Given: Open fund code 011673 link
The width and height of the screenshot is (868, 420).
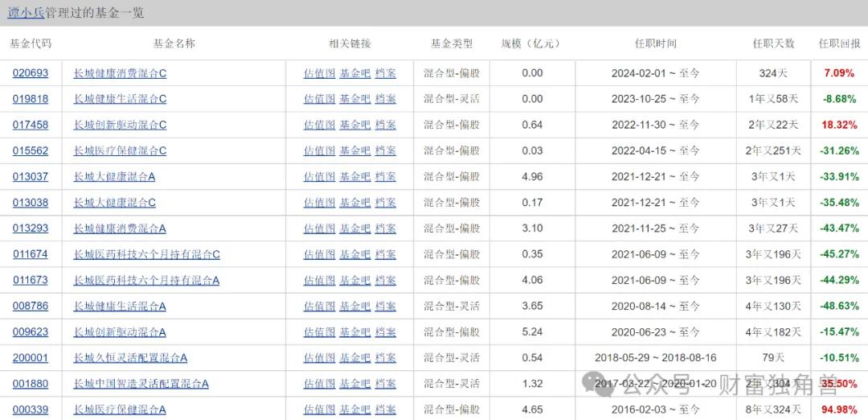Looking at the screenshot, I should (x=31, y=280).
